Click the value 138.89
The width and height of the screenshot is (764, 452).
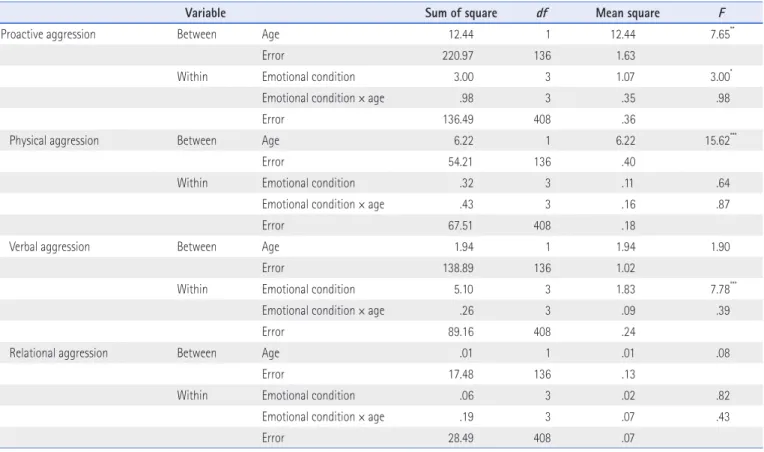coord(458,268)
